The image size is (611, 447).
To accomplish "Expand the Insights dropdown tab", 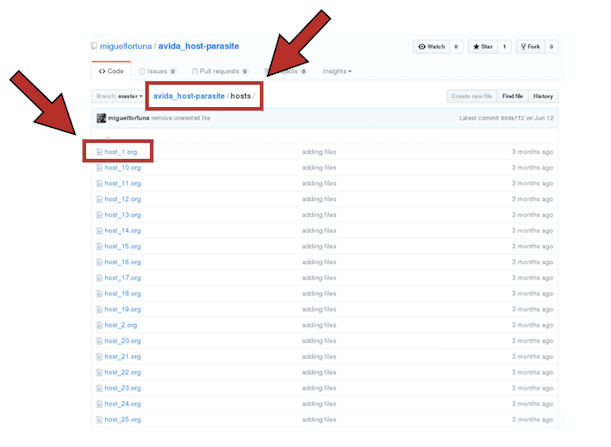I will click(337, 71).
